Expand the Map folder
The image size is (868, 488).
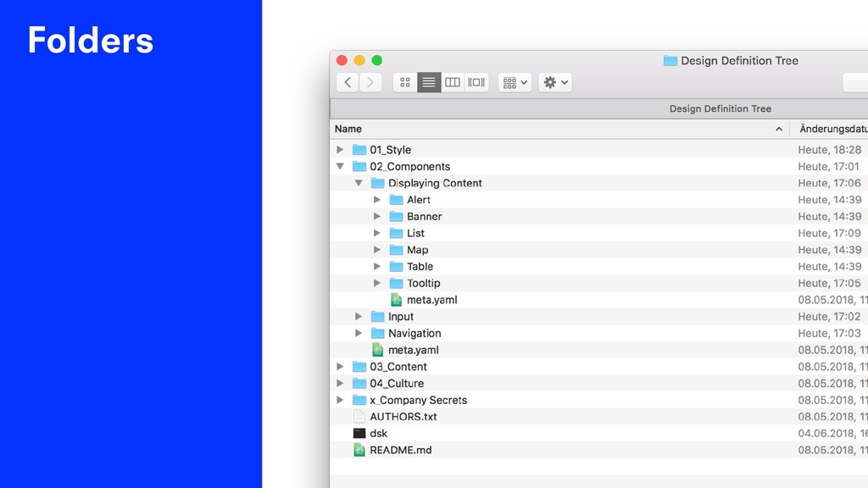[x=377, y=250]
